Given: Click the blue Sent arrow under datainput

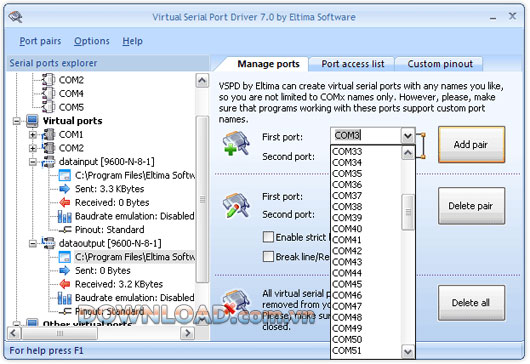Looking at the screenshot, I should click(64, 189).
